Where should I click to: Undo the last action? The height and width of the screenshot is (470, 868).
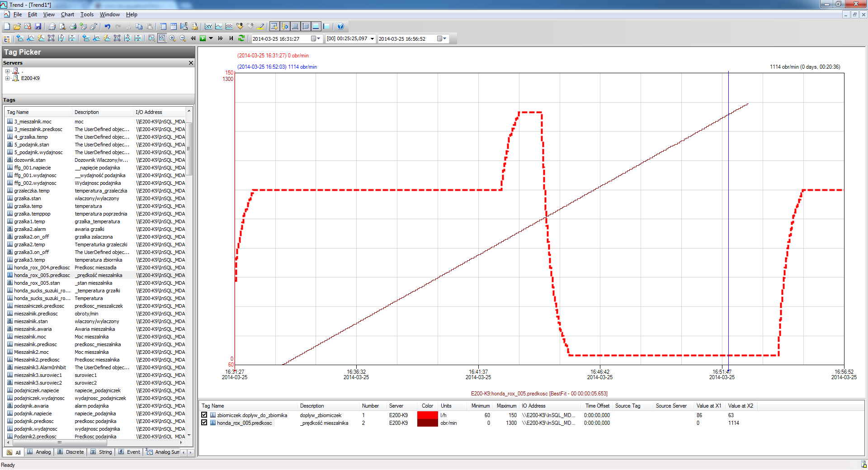coord(108,27)
